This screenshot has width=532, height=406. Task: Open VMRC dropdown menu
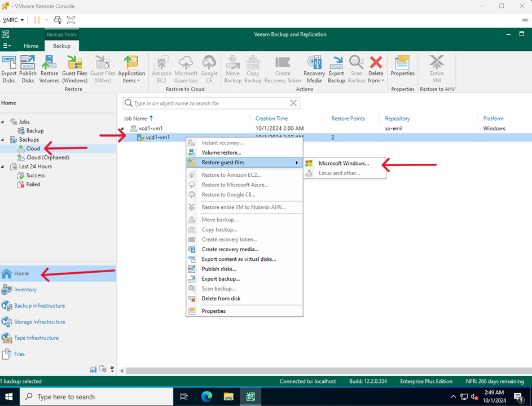(14, 20)
